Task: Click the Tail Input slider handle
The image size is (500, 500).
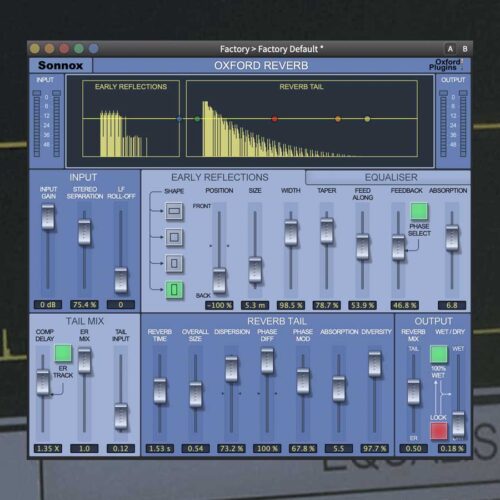Action: (121, 417)
